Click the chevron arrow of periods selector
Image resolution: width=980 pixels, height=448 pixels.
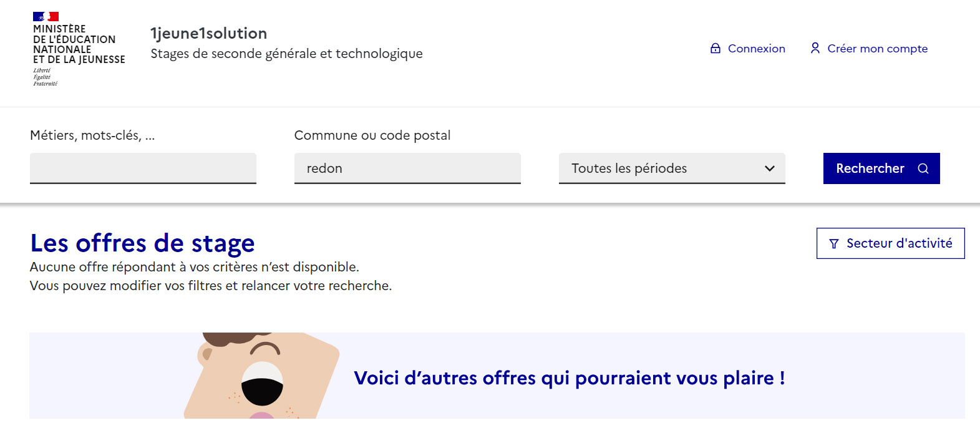point(770,168)
